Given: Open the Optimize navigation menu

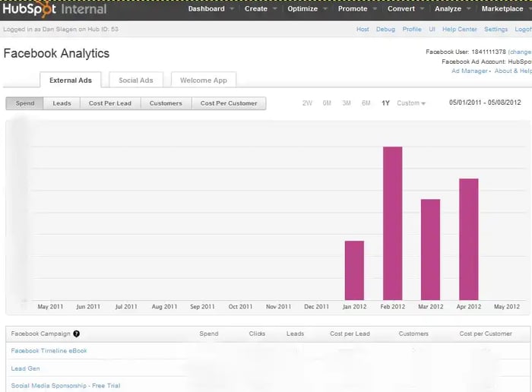Looking at the screenshot, I should (x=307, y=9).
